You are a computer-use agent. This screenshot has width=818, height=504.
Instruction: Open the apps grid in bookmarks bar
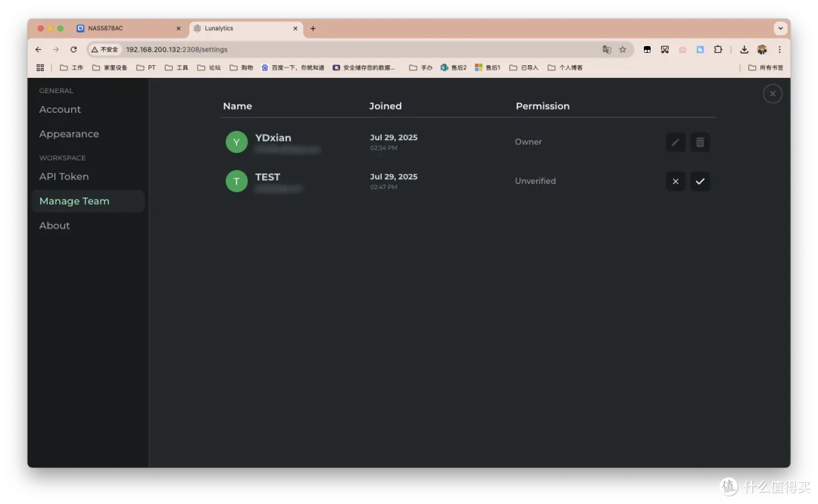point(40,68)
